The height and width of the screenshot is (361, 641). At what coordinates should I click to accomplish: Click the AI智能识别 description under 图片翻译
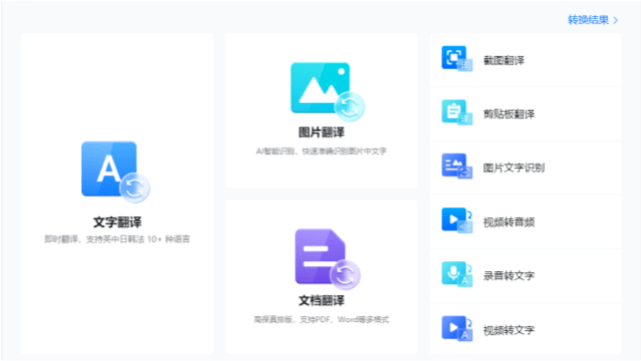tap(321, 151)
